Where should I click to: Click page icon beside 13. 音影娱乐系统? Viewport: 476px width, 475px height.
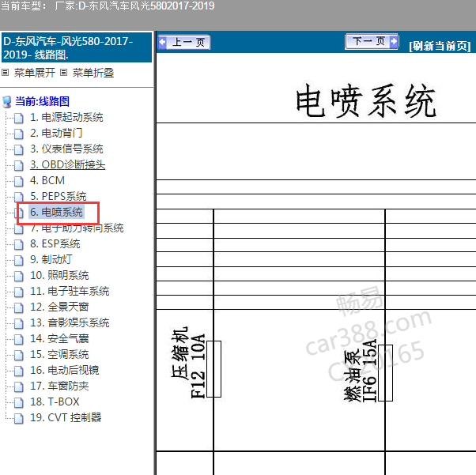(x=19, y=323)
